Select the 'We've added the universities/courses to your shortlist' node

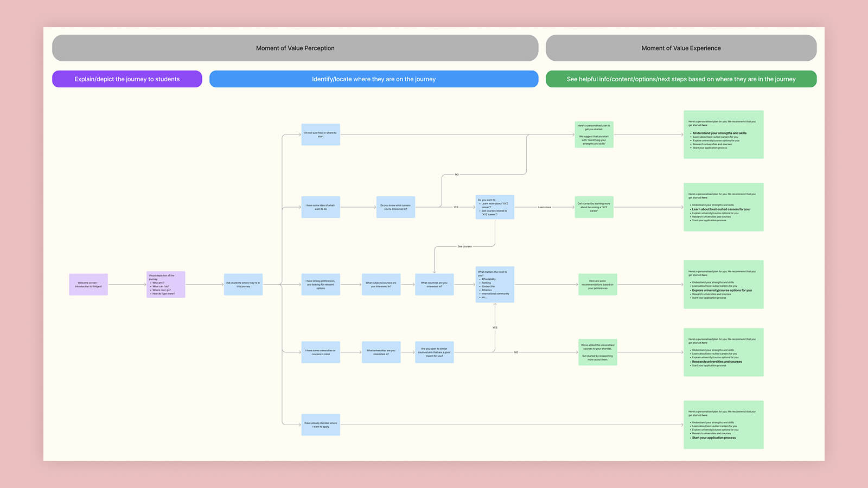click(598, 352)
